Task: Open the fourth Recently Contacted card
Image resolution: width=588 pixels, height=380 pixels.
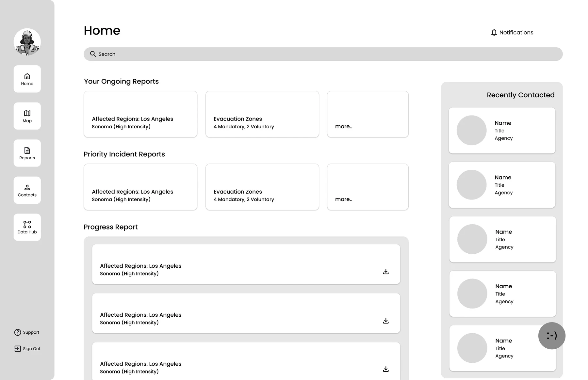Action: tap(503, 294)
